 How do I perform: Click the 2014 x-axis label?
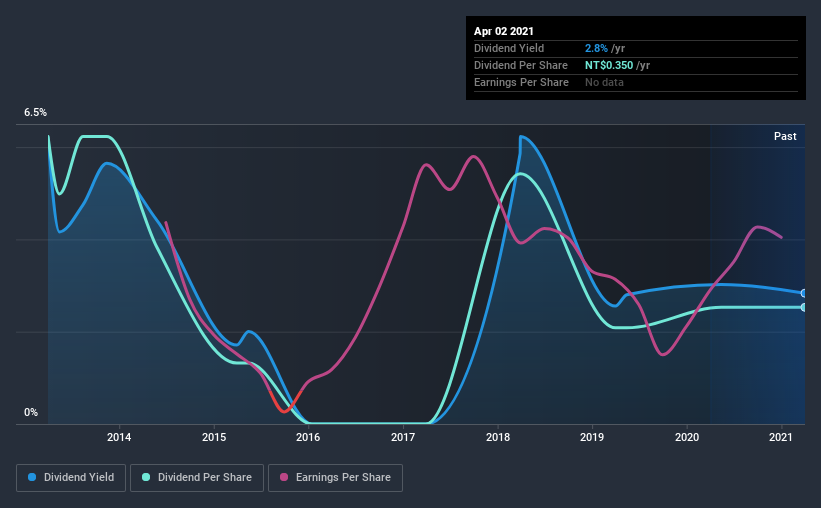tap(119, 437)
